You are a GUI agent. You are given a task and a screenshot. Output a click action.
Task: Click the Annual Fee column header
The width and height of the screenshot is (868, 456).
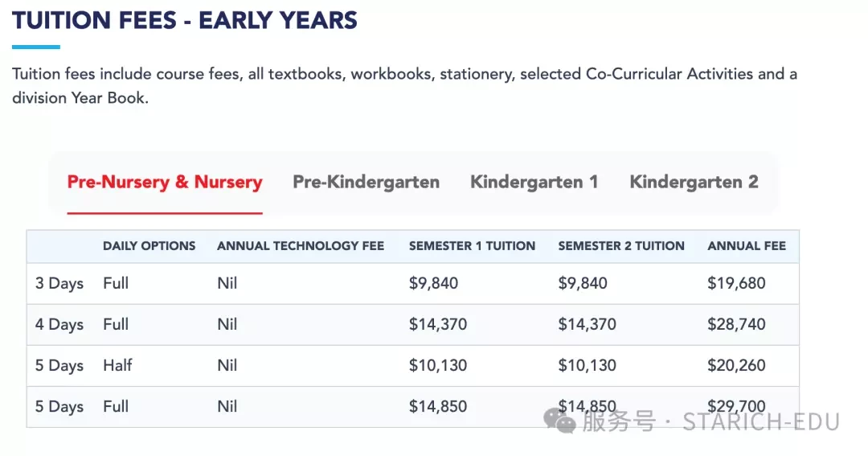point(747,246)
